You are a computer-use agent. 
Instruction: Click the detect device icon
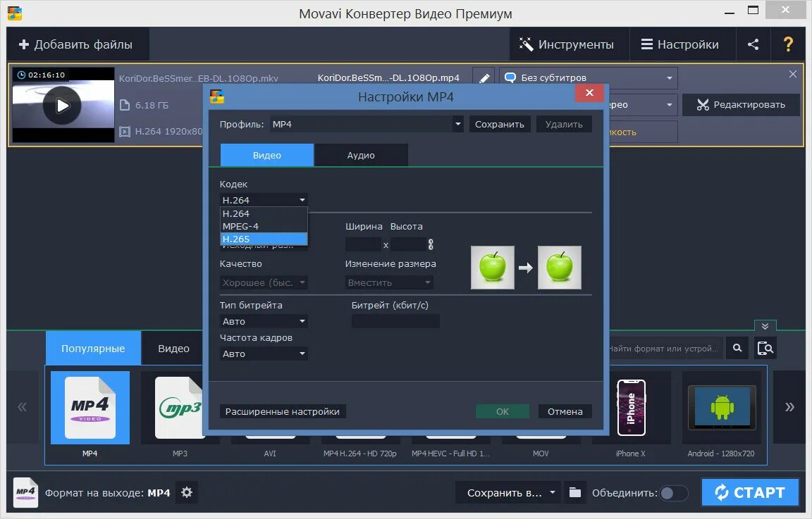(x=765, y=349)
